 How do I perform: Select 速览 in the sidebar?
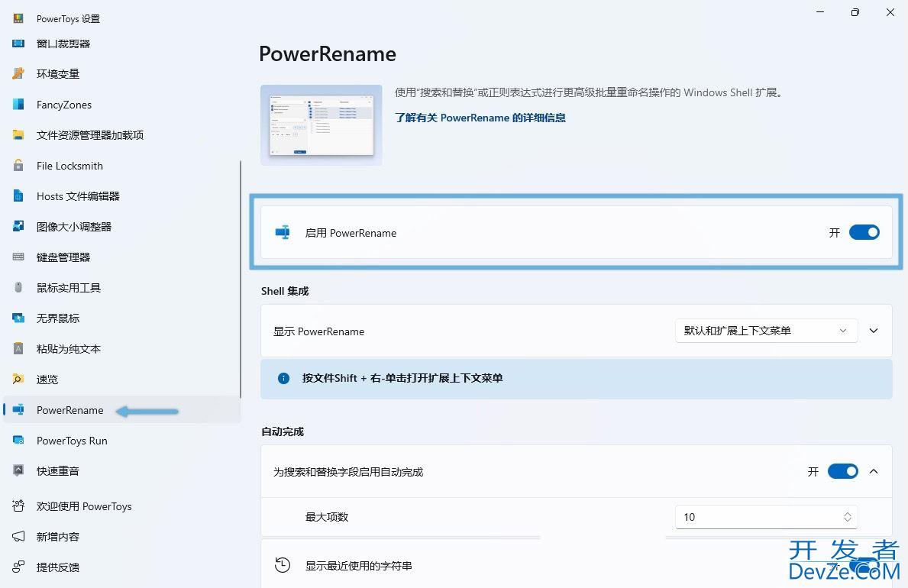[x=47, y=380]
